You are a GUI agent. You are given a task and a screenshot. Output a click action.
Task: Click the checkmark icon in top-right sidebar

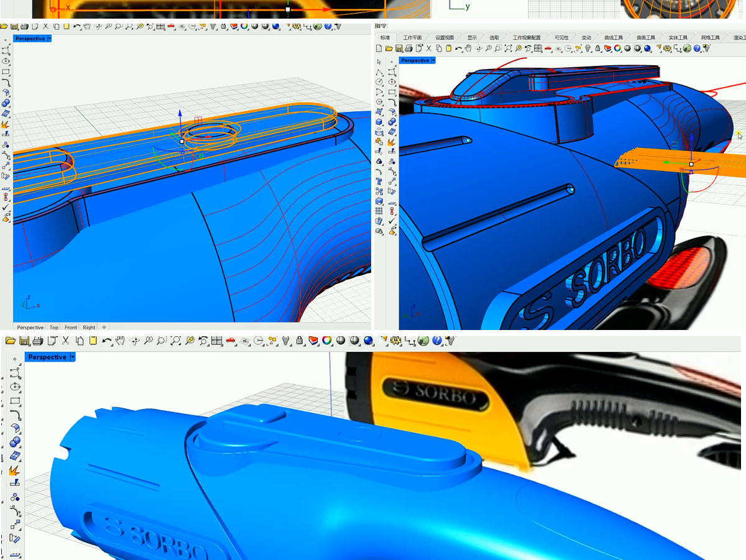392,221
